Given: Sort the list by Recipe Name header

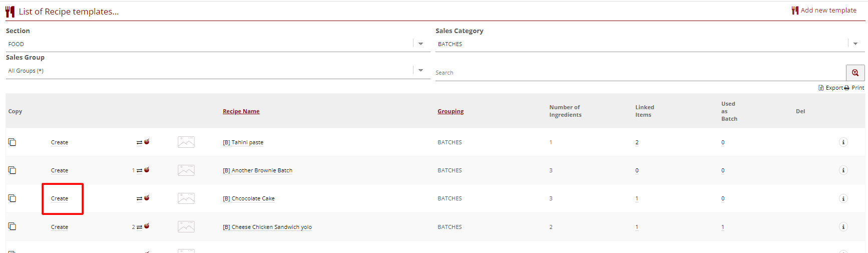Looking at the screenshot, I should pos(241,111).
